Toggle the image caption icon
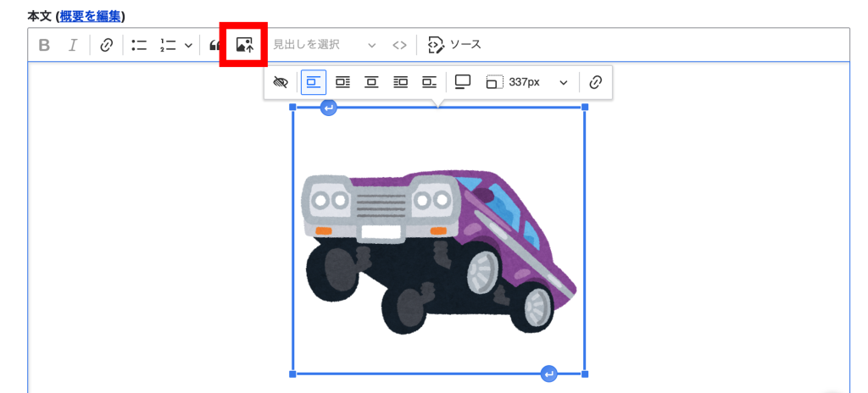This screenshot has height=393, width=868. (463, 82)
